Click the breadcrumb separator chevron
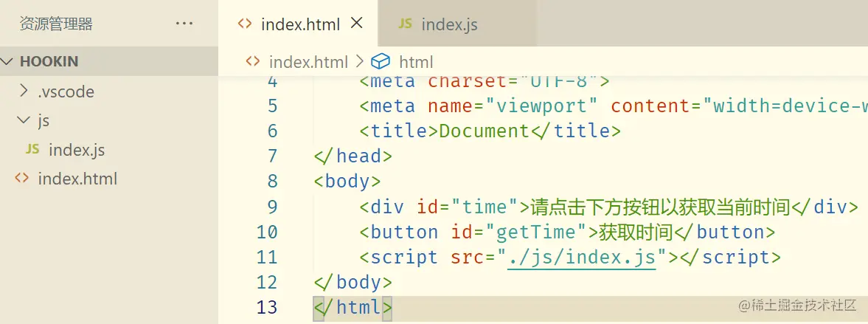Image resolution: width=868 pixels, height=324 pixels. point(358,61)
